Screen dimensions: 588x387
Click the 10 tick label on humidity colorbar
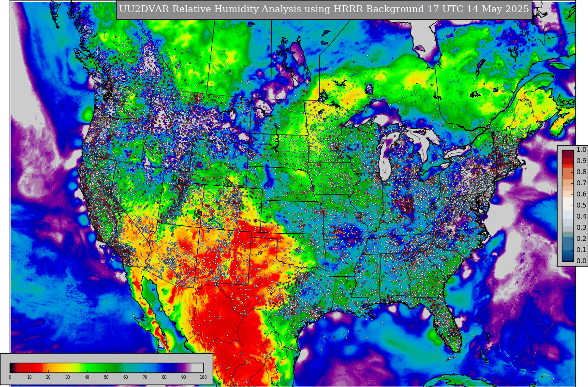coord(29,377)
